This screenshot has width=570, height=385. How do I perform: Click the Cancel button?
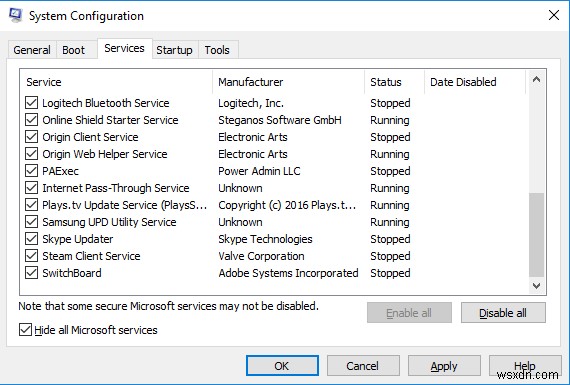coord(363,366)
